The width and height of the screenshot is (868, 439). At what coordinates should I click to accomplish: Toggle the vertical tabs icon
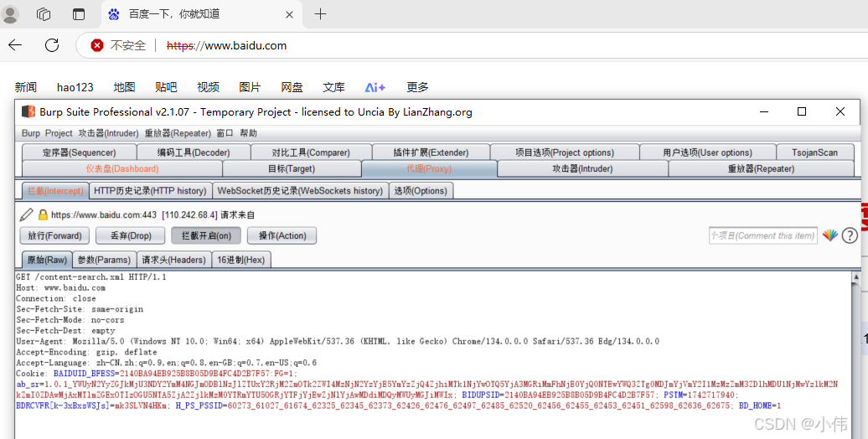(79, 14)
